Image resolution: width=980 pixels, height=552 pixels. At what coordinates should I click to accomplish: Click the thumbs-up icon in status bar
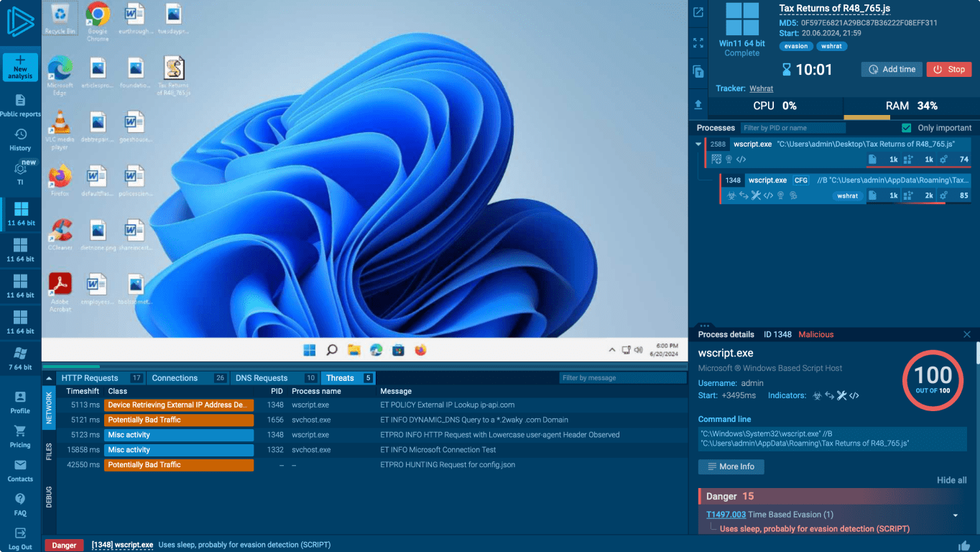click(x=964, y=545)
